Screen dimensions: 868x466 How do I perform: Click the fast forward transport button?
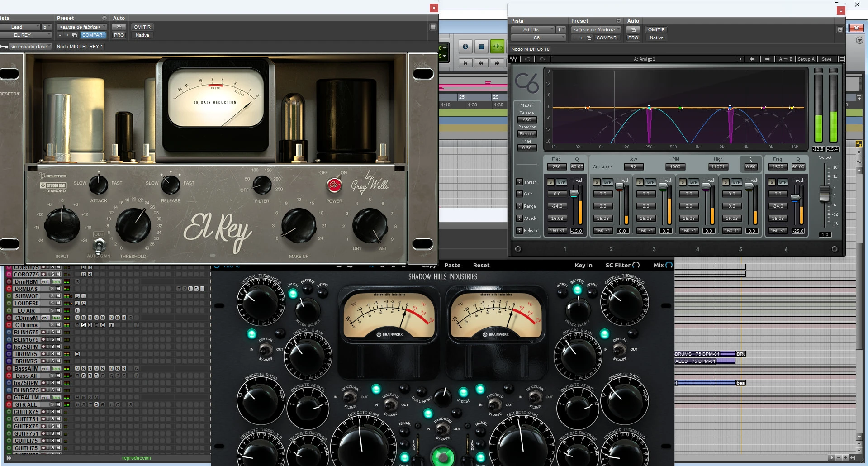click(x=497, y=63)
